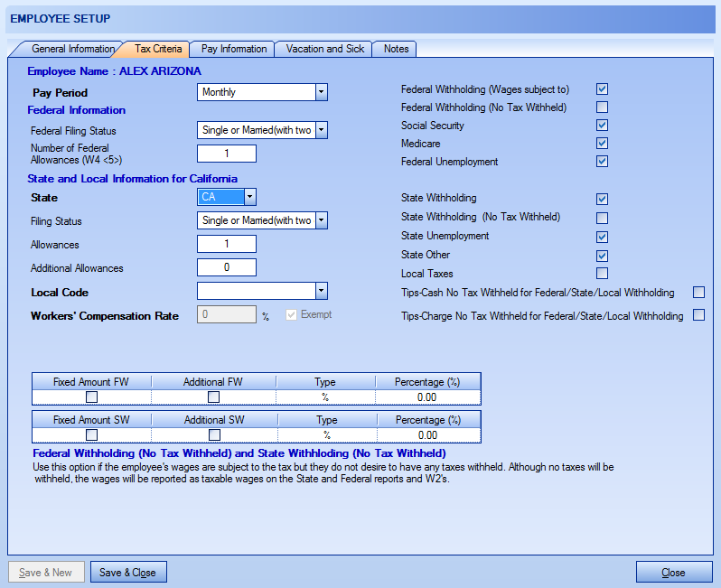Switch to the General Information tab
Screen dimensions: 721x588
click(73, 49)
